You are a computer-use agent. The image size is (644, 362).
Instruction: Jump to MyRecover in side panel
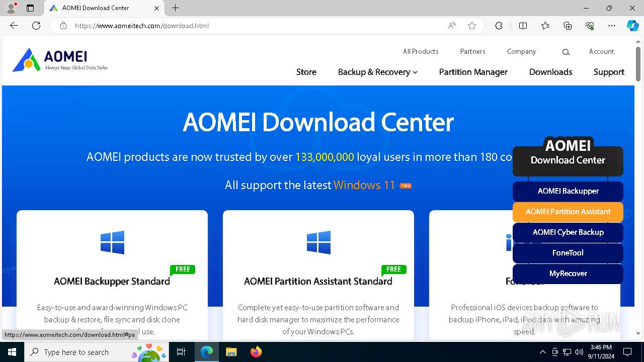568,274
